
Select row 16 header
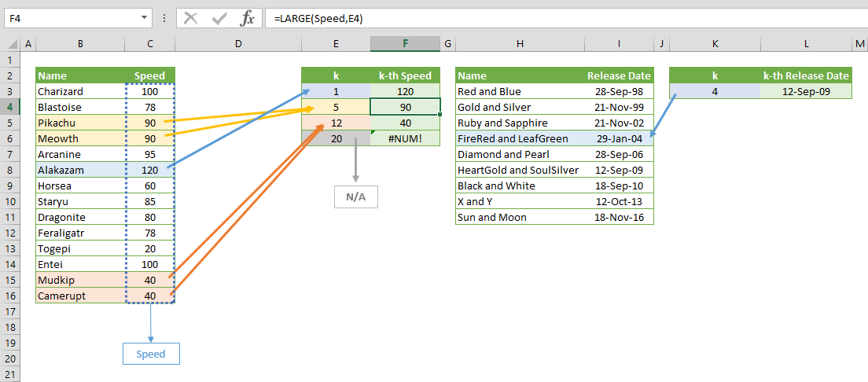pos(10,296)
